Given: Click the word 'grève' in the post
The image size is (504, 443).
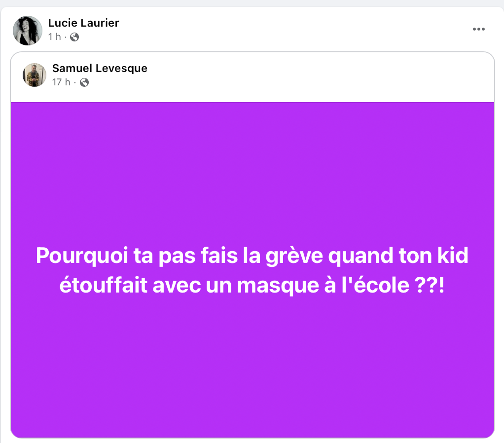Looking at the screenshot, I should (x=294, y=256).
